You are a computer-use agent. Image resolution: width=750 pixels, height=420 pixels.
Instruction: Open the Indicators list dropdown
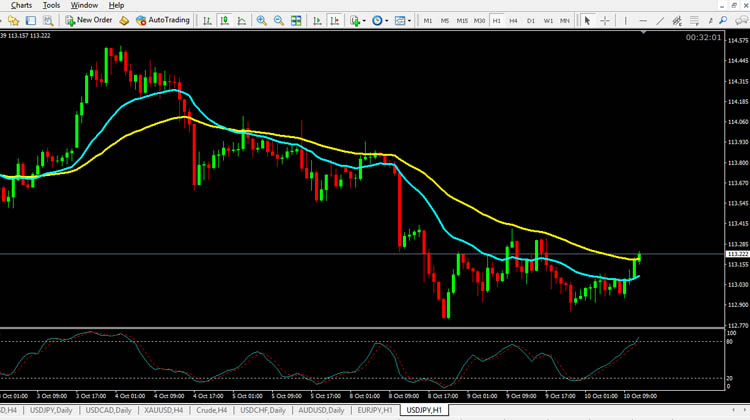(x=357, y=21)
